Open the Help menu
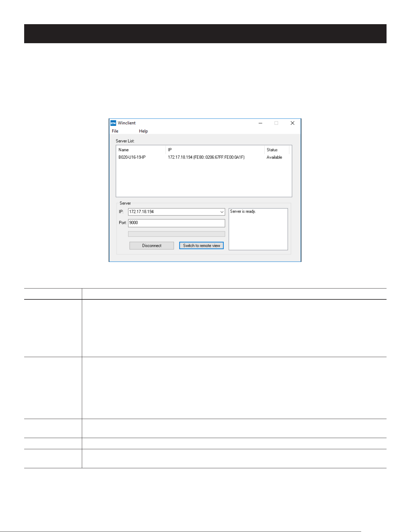Viewport: 411px width, 532px height. click(x=143, y=131)
